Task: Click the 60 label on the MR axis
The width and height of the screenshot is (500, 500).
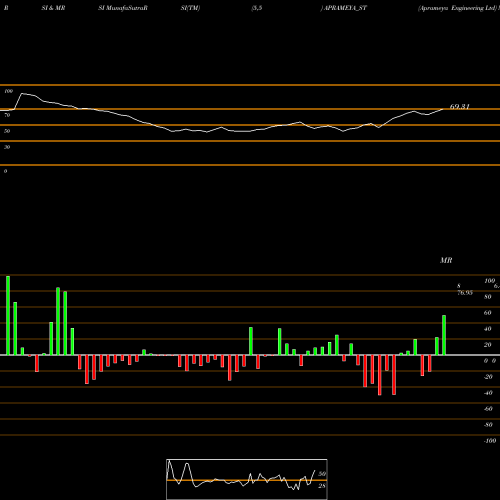Action: coord(488,313)
